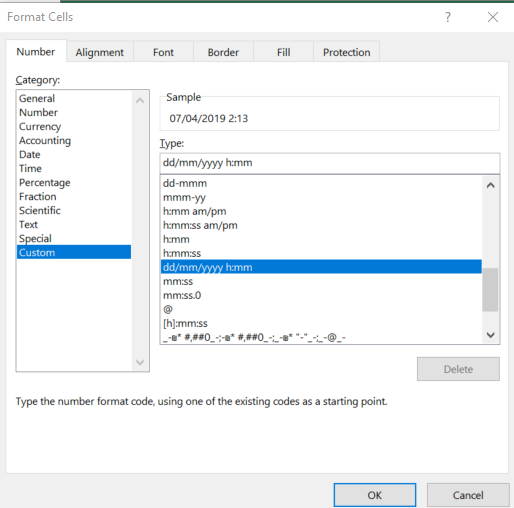Image resolution: width=514 pixels, height=508 pixels.
Task: Click category list down scroll arrow
Action: tap(140, 362)
